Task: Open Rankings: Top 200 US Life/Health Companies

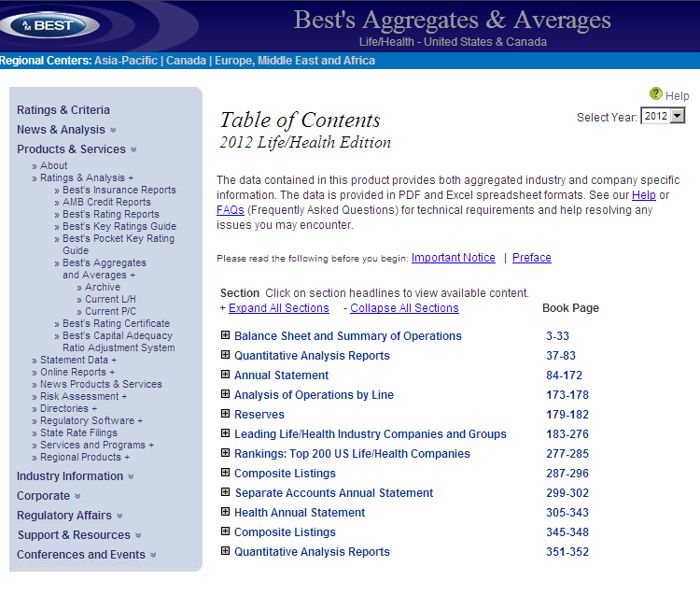Action: [x=352, y=454]
